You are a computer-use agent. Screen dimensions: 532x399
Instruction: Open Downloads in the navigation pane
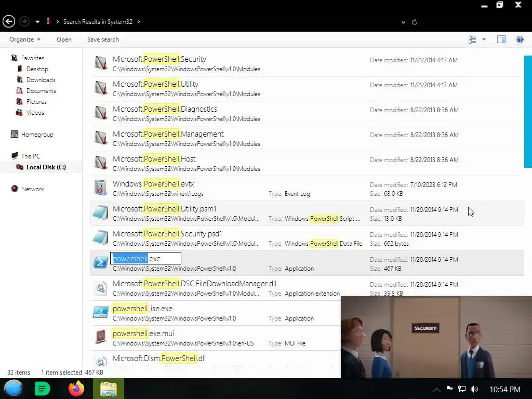pyautogui.click(x=41, y=79)
